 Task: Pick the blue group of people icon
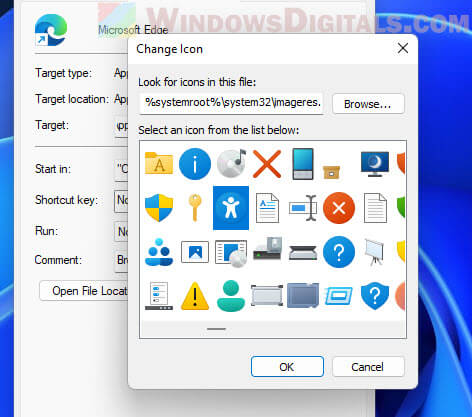[x=159, y=252]
